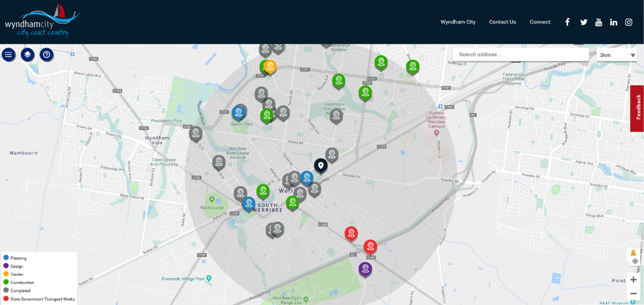Click the blue Planning legend dot
This screenshot has width=644, height=305.
pos(6,258)
